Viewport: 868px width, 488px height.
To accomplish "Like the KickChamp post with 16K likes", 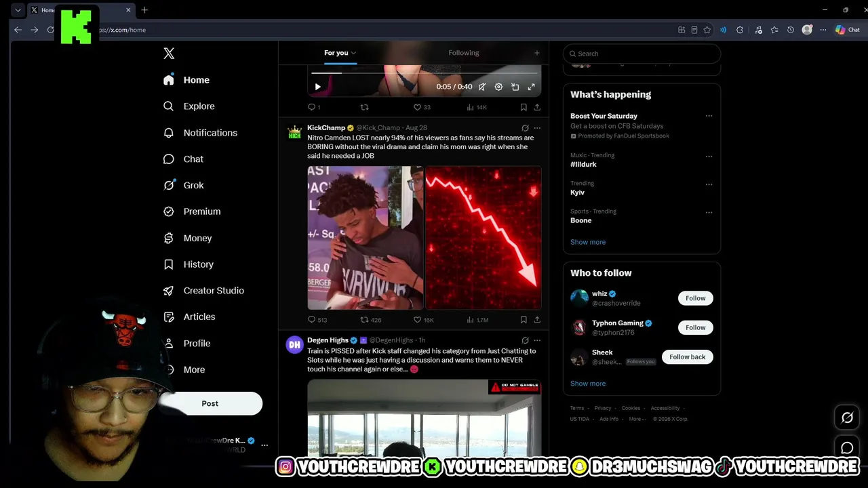I will click(418, 319).
